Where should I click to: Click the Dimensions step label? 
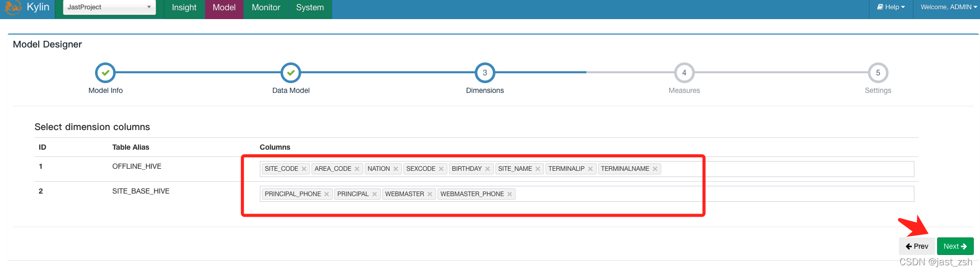tap(485, 90)
